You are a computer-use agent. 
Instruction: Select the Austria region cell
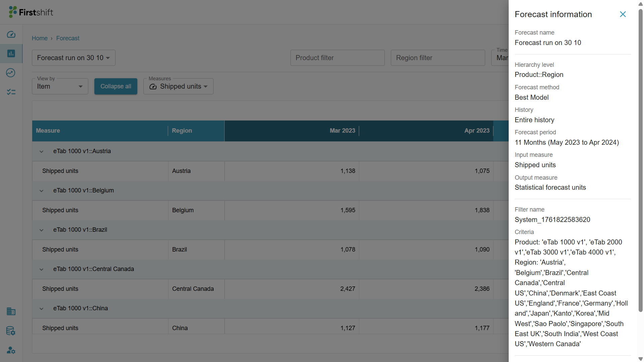196,171
